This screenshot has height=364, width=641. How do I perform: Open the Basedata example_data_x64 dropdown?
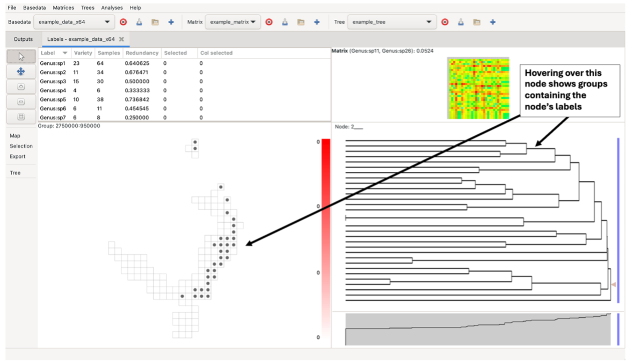click(x=74, y=22)
